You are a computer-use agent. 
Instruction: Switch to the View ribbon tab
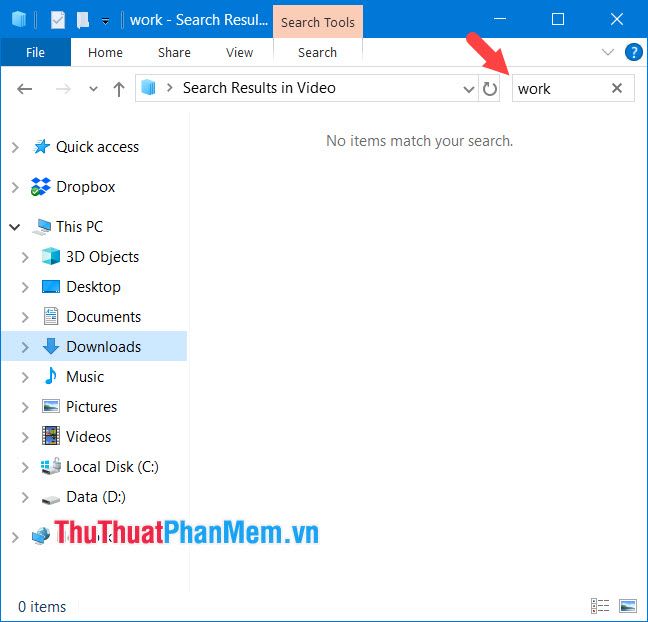pyautogui.click(x=239, y=52)
